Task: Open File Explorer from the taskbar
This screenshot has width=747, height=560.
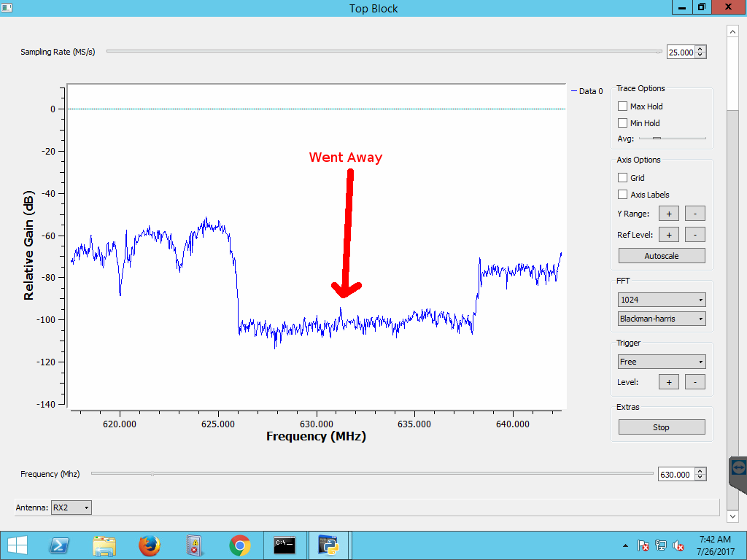Action: click(104, 545)
